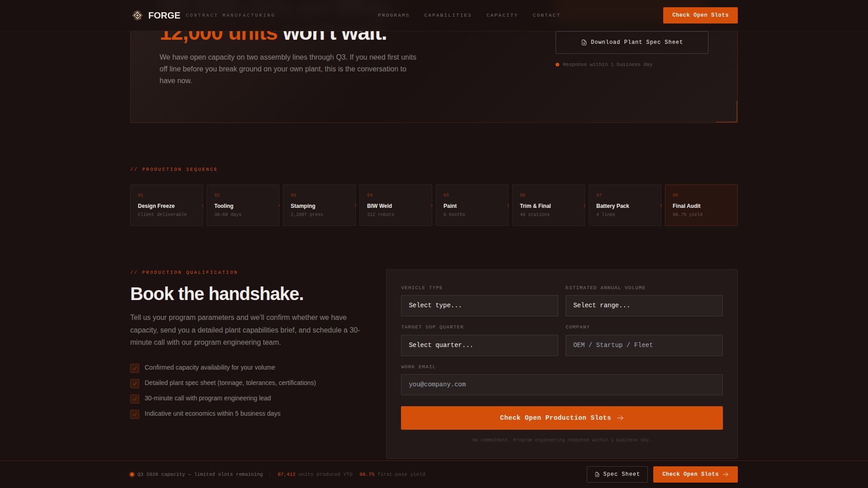Screen dimensions: 868x488
Task: Select Programs in the navigation bar
Action: (x=393, y=15)
